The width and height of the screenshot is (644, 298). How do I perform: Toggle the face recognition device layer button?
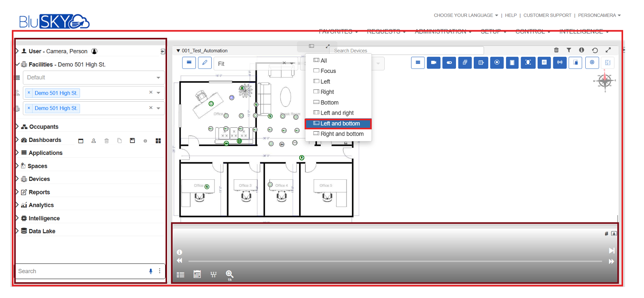(528, 63)
